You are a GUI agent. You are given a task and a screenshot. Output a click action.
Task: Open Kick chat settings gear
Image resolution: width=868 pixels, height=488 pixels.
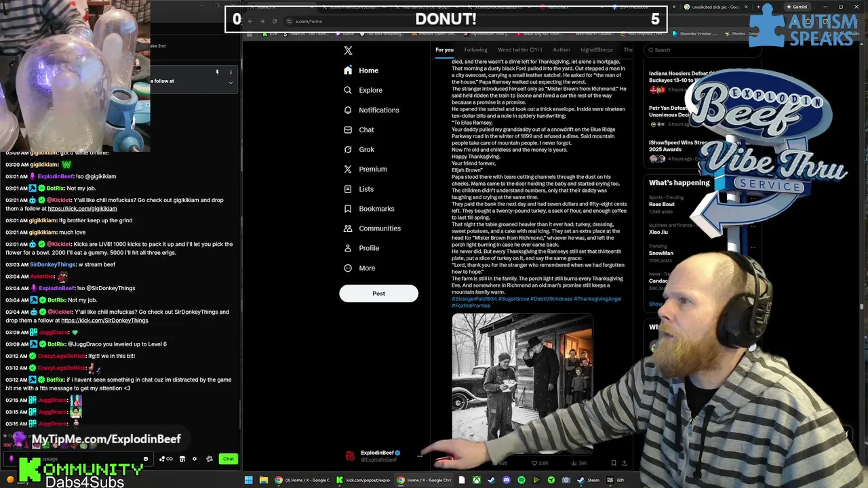point(195,459)
